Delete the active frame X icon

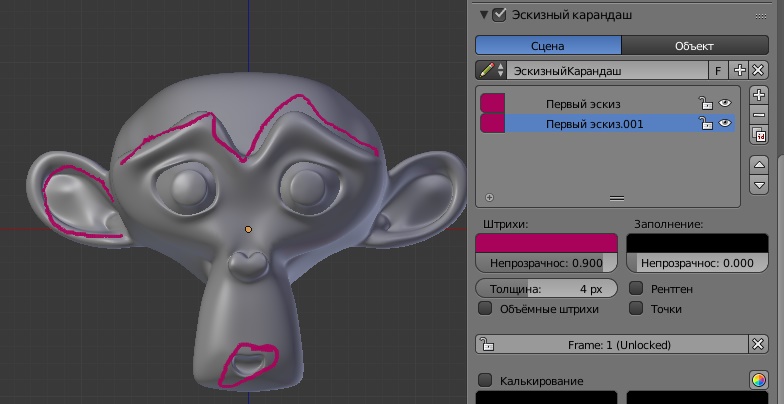(x=758, y=344)
